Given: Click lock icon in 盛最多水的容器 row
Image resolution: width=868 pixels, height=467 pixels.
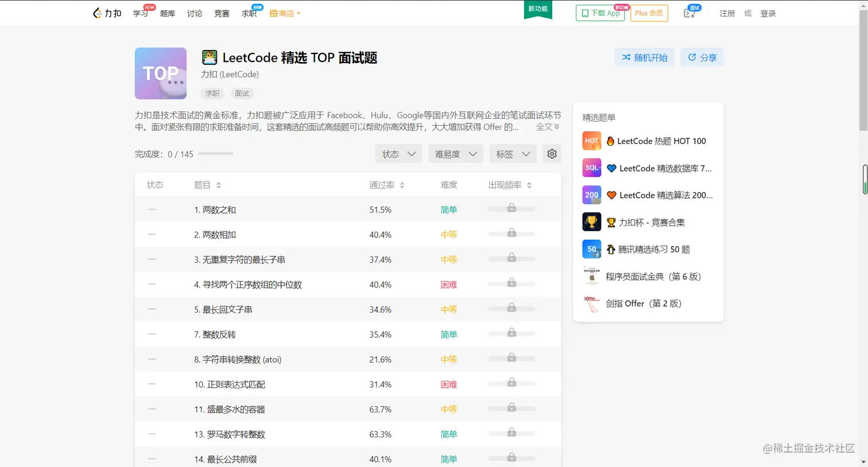Looking at the screenshot, I should coord(511,407).
